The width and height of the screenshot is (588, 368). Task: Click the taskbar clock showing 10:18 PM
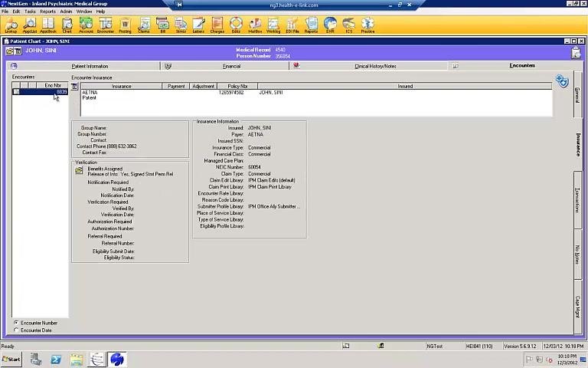pos(567,360)
